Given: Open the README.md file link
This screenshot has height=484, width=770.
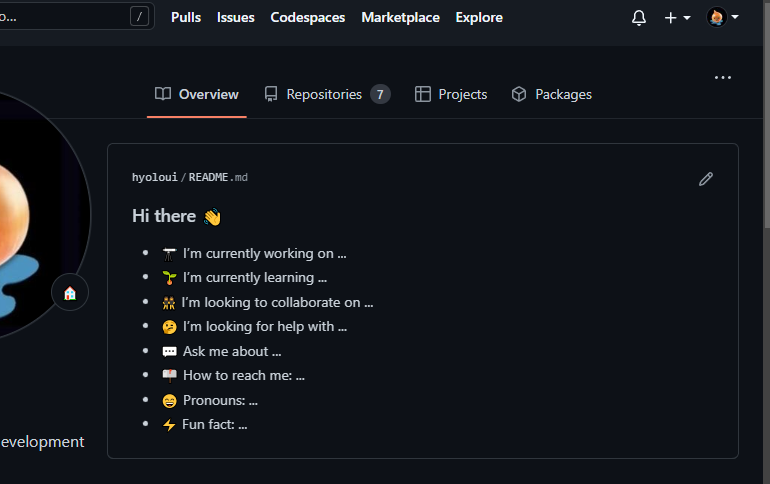Looking at the screenshot, I should [218, 177].
